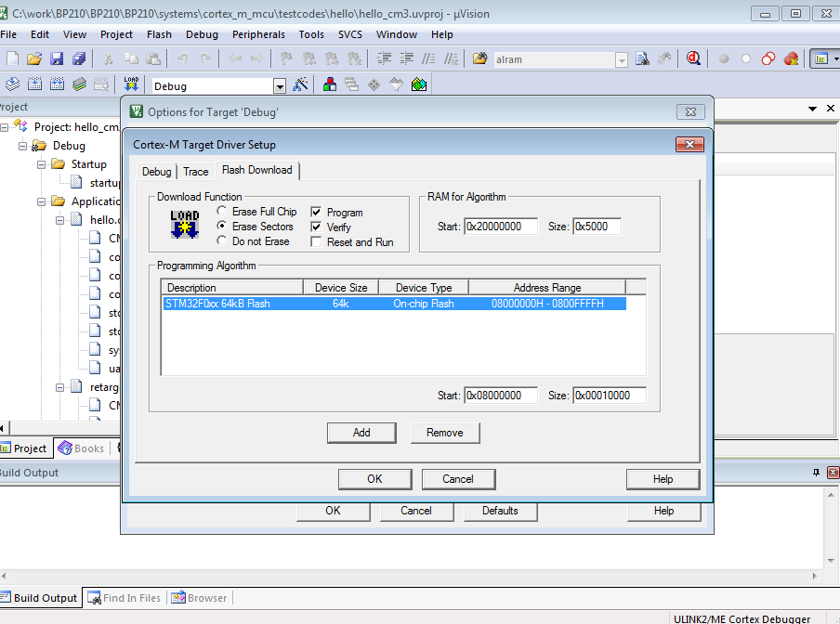This screenshot has width=840, height=624.
Task: Click the Insert Bookmark flag icon
Action: tap(286, 58)
